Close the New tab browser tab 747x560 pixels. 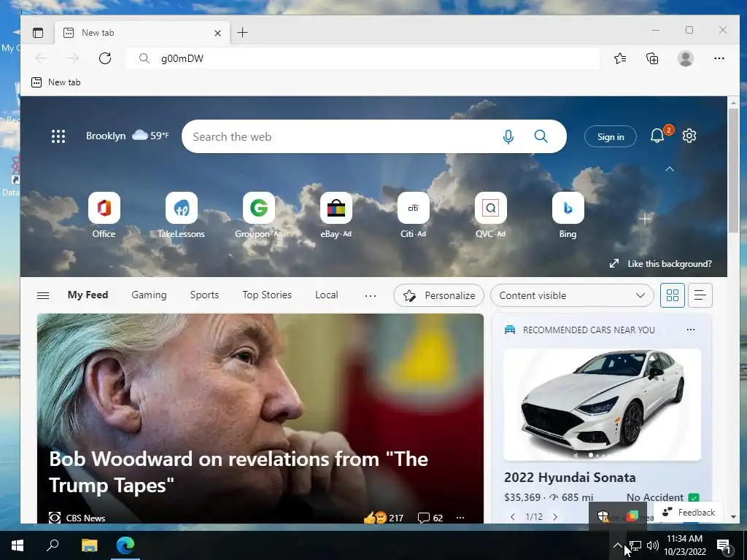[217, 33]
